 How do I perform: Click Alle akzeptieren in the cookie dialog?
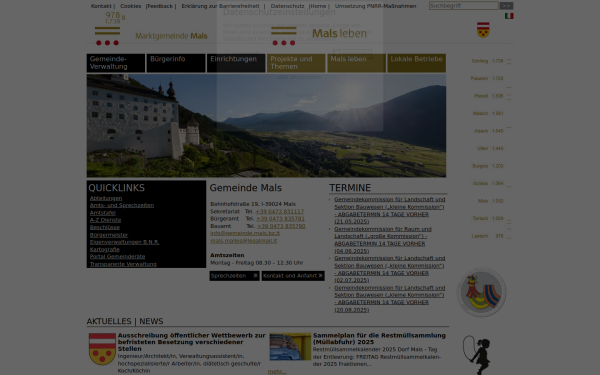(x=300, y=77)
